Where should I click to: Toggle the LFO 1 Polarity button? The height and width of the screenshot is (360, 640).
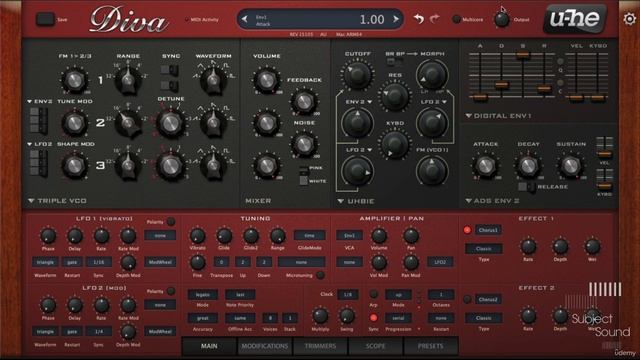point(171,222)
